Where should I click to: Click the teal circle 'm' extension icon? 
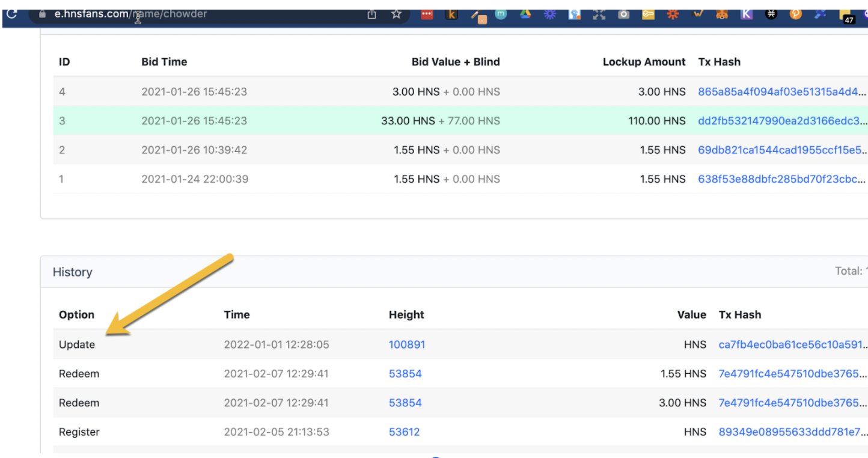pyautogui.click(x=501, y=14)
